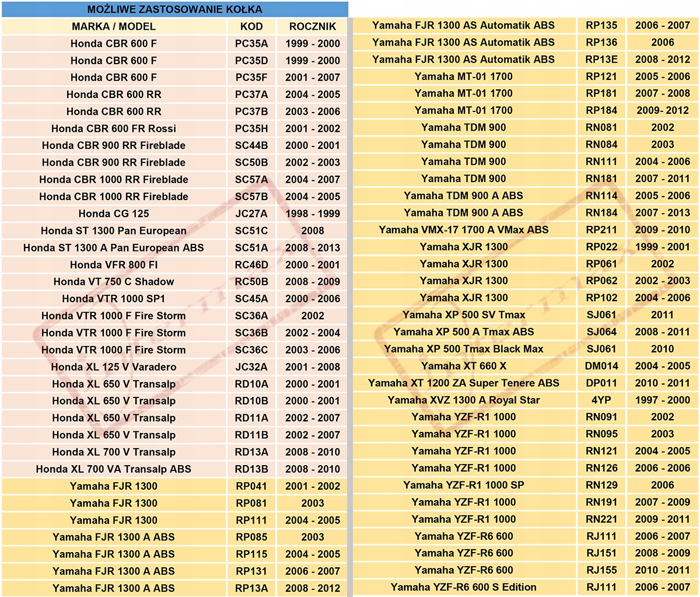This screenshot has height=597, width=700.
Task: Click the '1997 - 2000' year cell
Action: point(663,400)
